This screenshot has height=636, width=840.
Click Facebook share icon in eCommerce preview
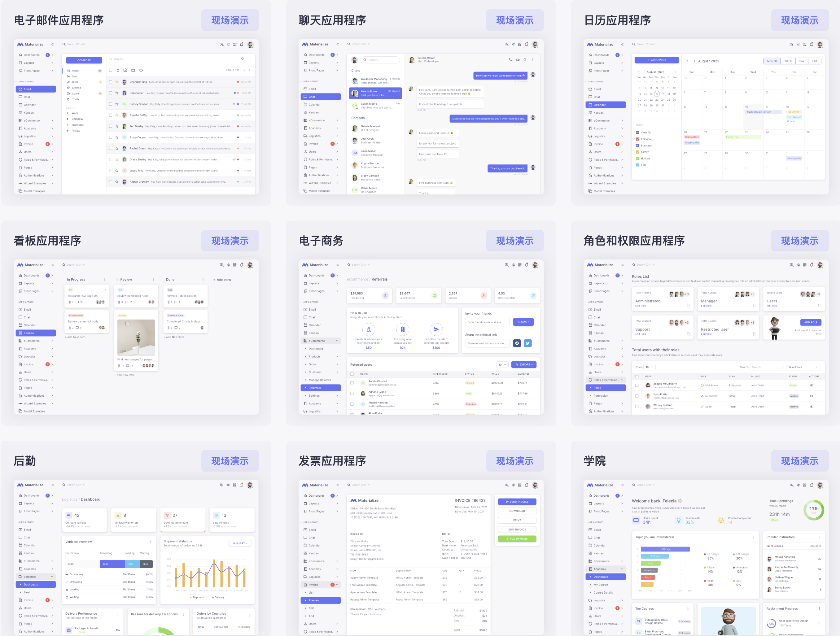coord(517,343)
